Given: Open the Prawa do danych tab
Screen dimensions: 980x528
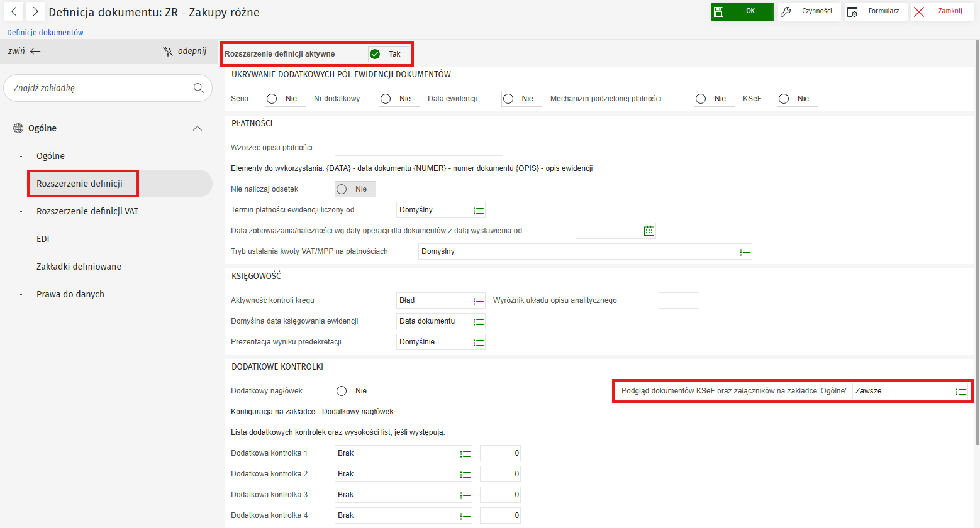Looking at the screenshot, I should (70, 294).
